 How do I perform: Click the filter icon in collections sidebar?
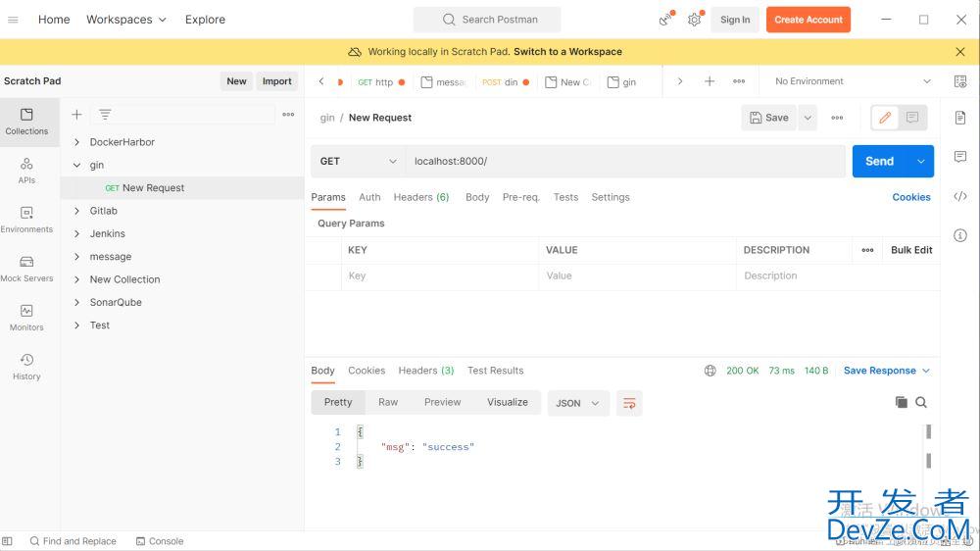(x=105, y=115)
